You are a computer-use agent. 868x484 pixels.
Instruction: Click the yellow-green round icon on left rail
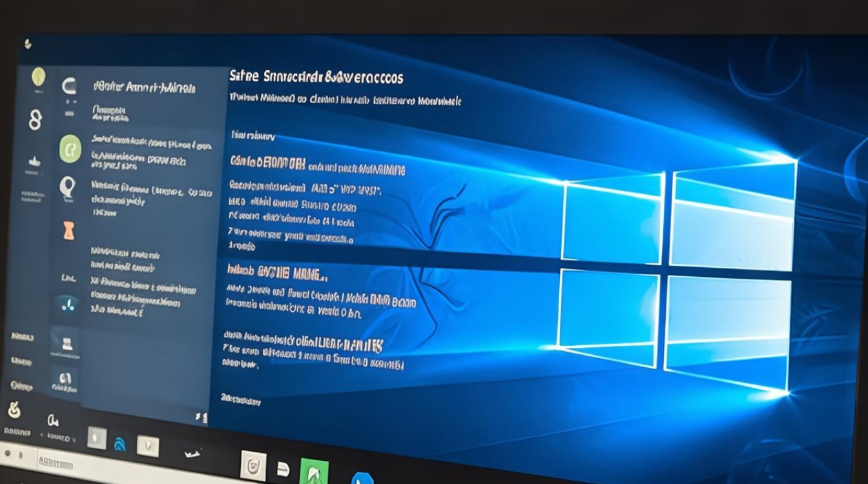point(39,77)
